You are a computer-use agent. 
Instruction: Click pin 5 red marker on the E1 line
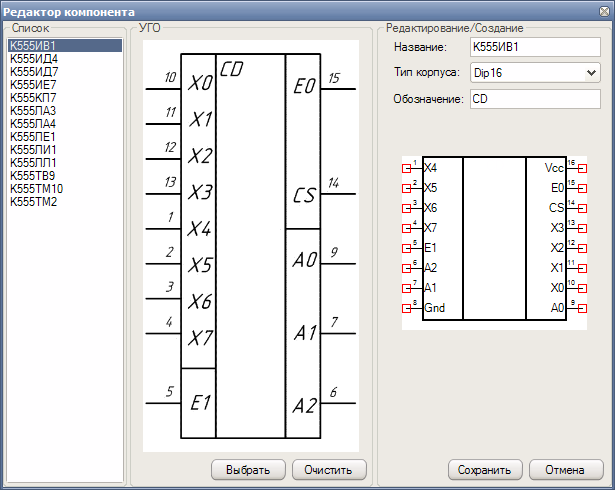(406, 248)
